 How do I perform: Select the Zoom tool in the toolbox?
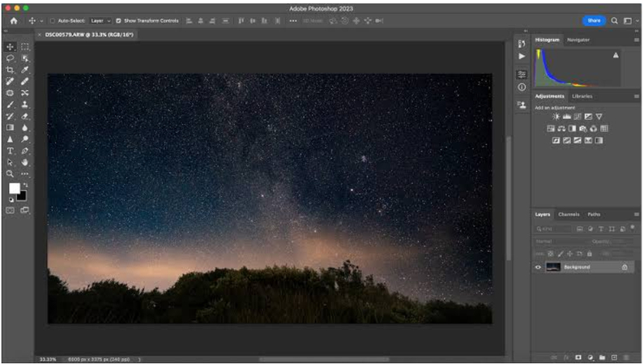point(11,173)
